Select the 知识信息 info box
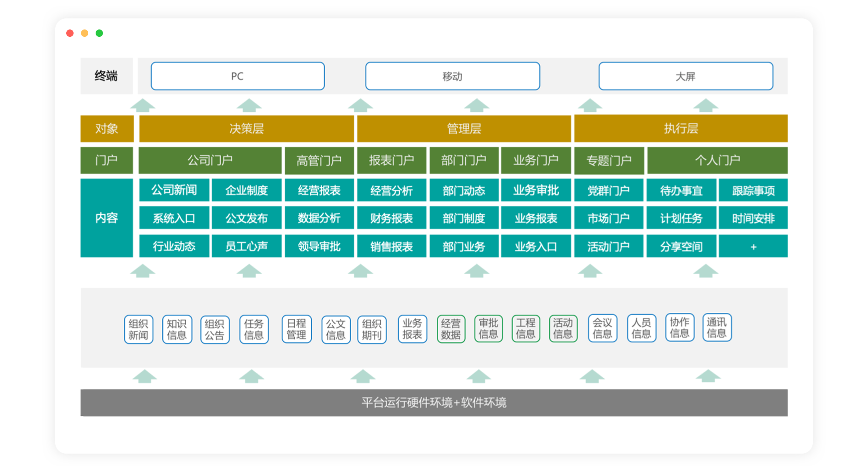This screenshot has height=472, width=868. point(177,329)
